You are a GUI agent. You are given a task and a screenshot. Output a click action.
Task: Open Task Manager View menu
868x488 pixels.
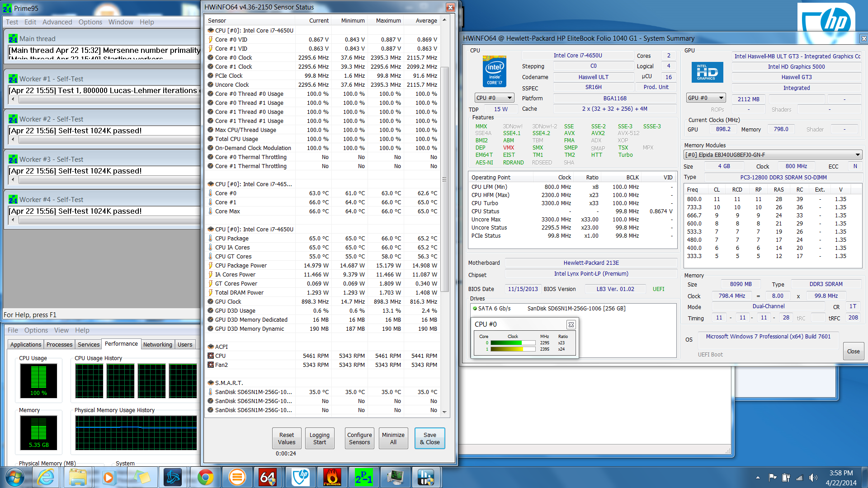(61, 330)
